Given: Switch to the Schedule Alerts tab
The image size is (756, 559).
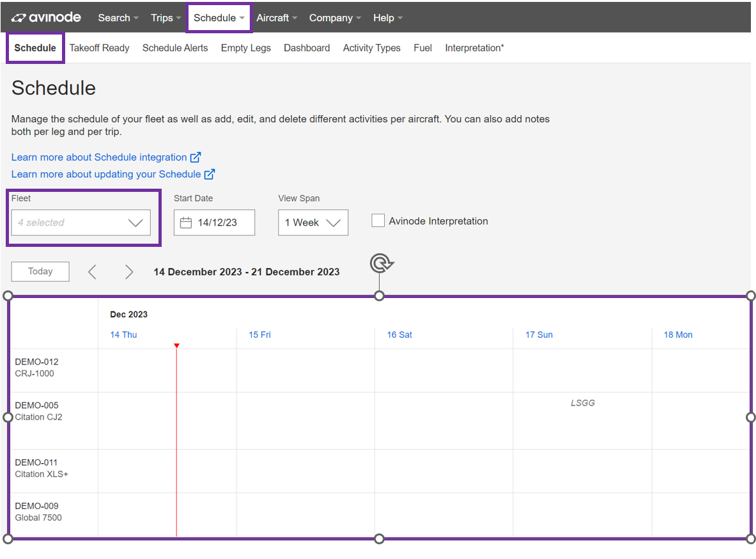Looking at the screenshot, I should coord(175,48).
